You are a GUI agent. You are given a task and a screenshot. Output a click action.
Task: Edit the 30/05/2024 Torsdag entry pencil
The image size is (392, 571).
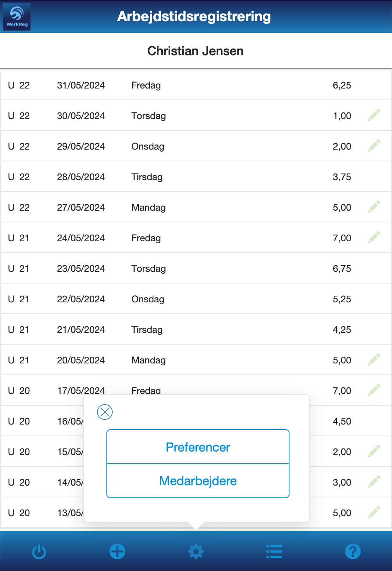(374, 116)
